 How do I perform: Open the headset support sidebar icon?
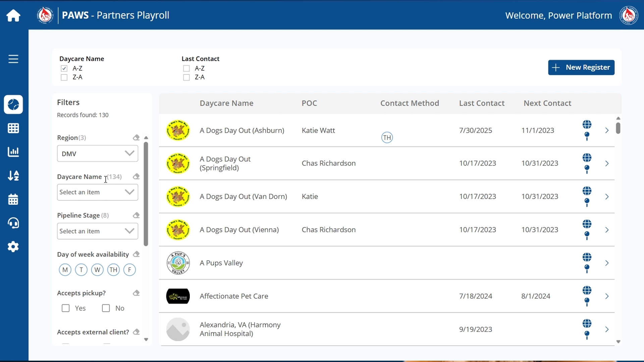tap(13, 223)
